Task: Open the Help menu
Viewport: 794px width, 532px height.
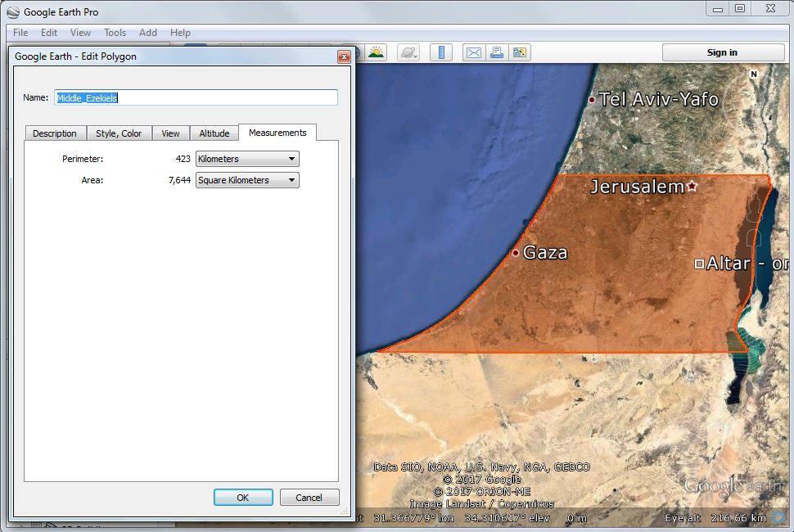Action: coord(180,33)
